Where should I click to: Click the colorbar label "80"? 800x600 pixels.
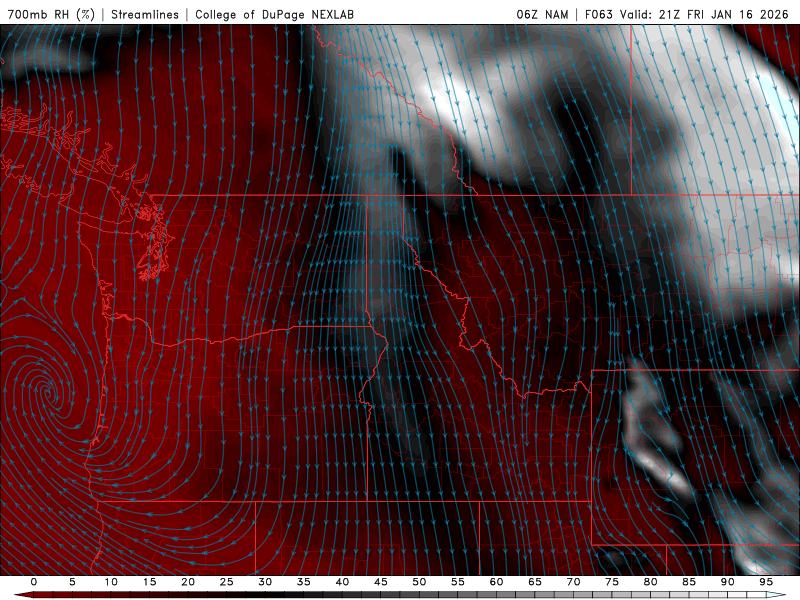pos(651,582)
